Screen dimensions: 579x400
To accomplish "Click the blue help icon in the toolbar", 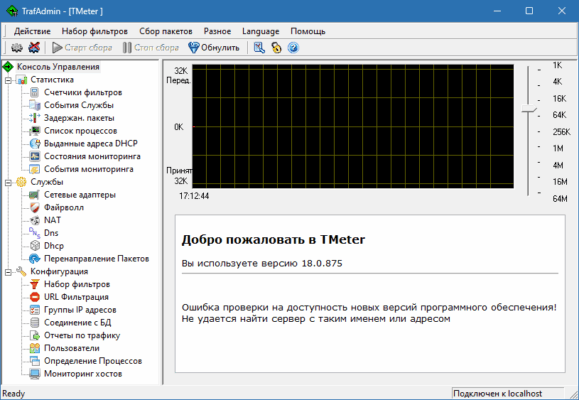I will click(x=293, y=48).
